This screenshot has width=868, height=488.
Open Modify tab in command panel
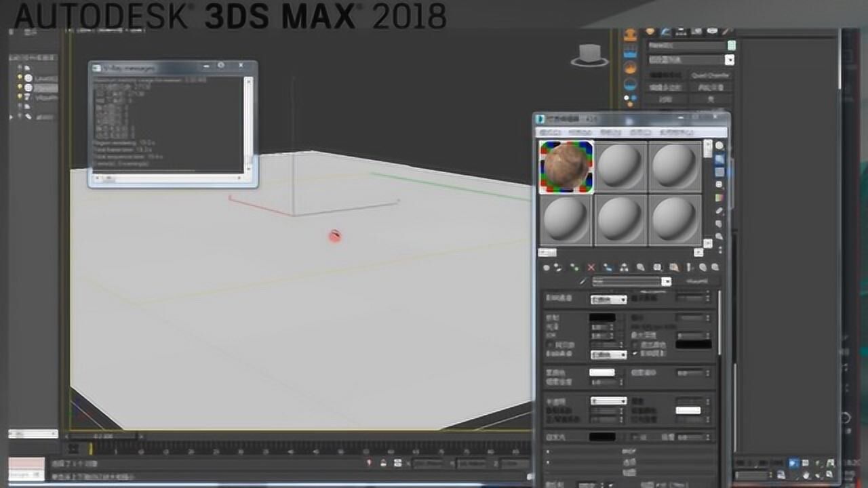point(665,30)
